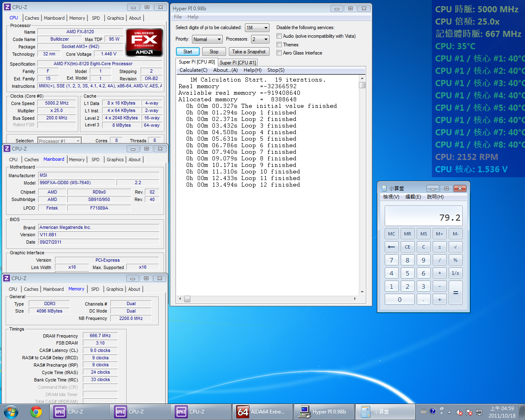Open calculator 檢視(V) menu
Screen dimensions: 525x420
pyautogui.click(x=391, y=197)
